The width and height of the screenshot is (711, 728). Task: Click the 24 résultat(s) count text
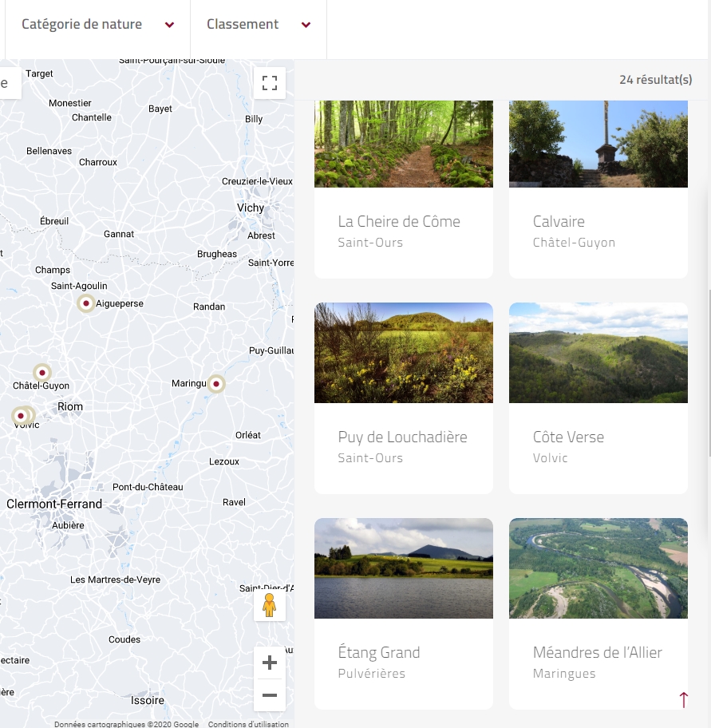tap(655, 80)
